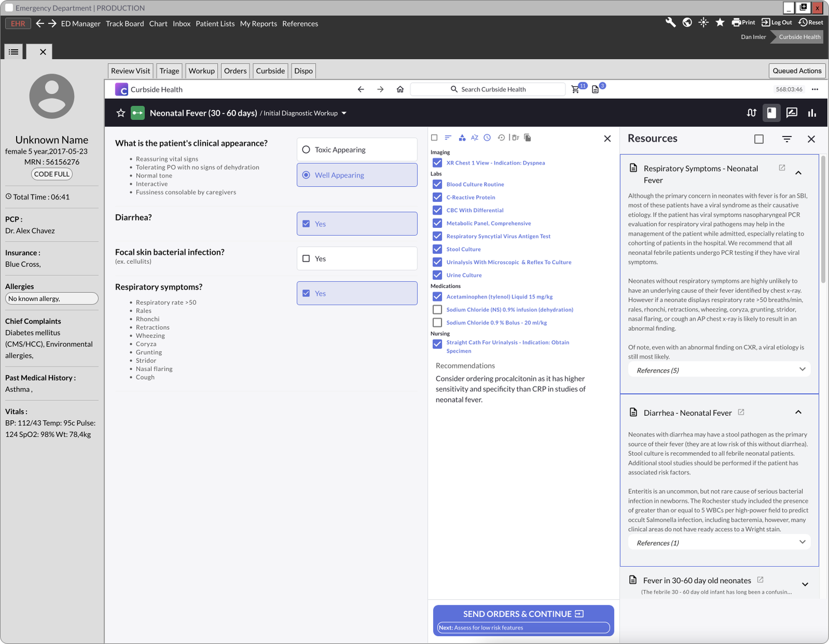Click the history clock icon above orders
Screen dimensions: 829x644
[x=487, y=138]
